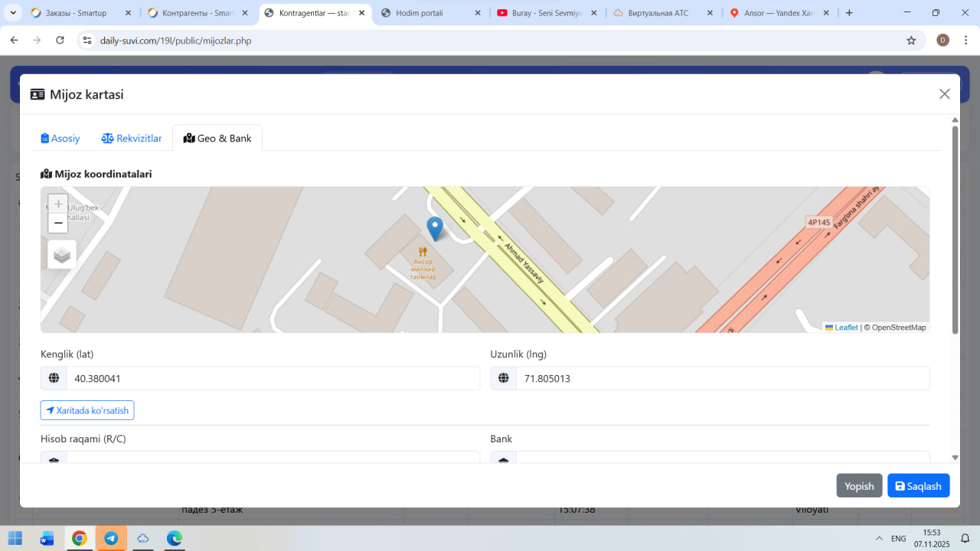Zoom in on the map
Screen dimensions: 980x551
click(58, 204)
